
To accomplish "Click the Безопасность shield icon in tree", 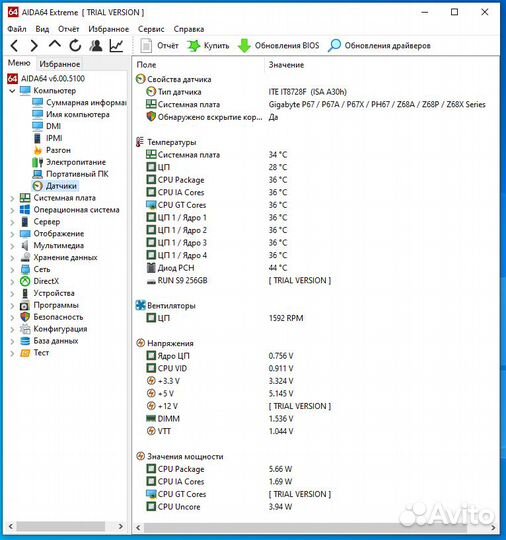I will (x=25, y=317).
